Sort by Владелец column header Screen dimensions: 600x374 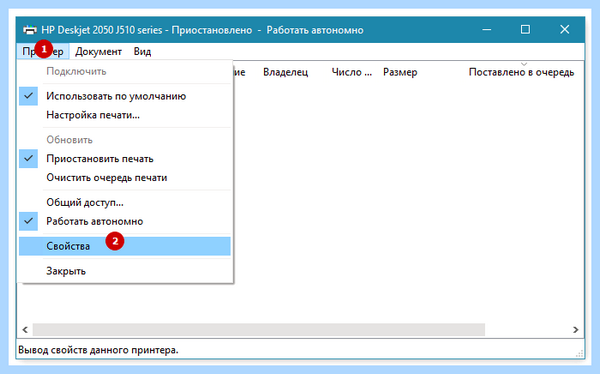[x=285, y=72]
